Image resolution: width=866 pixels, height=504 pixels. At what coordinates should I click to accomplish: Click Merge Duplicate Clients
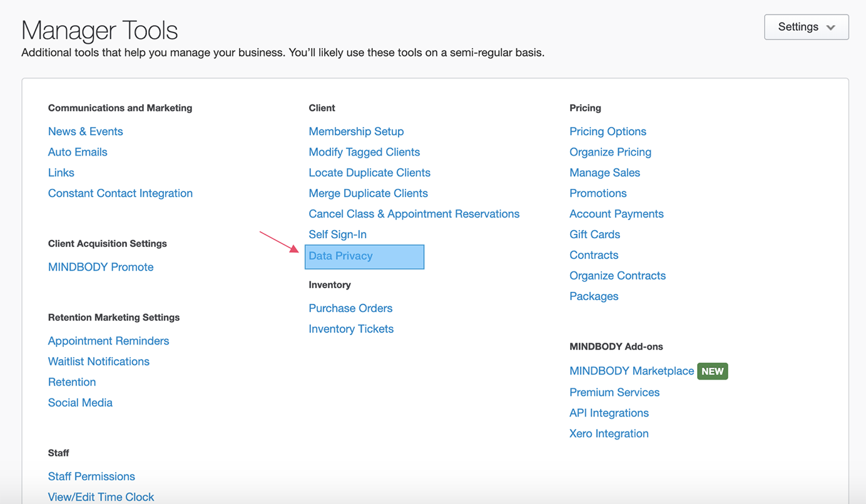click(368, 193)
